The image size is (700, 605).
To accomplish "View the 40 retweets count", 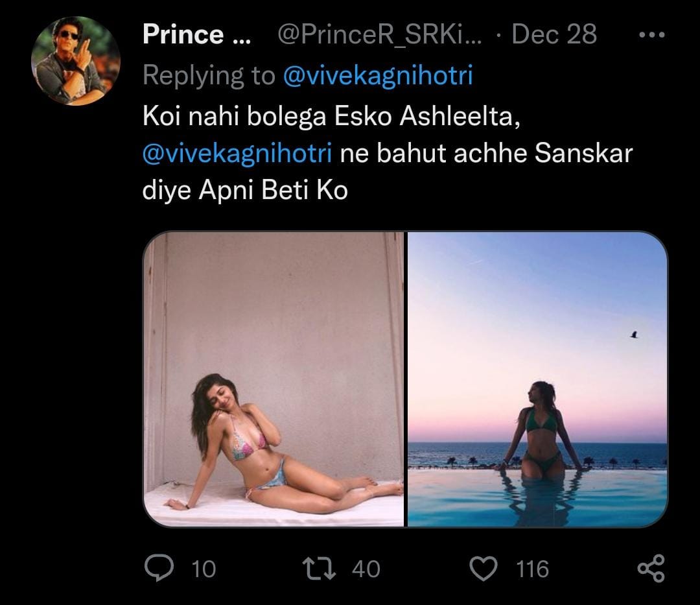I will coord(366,569).
